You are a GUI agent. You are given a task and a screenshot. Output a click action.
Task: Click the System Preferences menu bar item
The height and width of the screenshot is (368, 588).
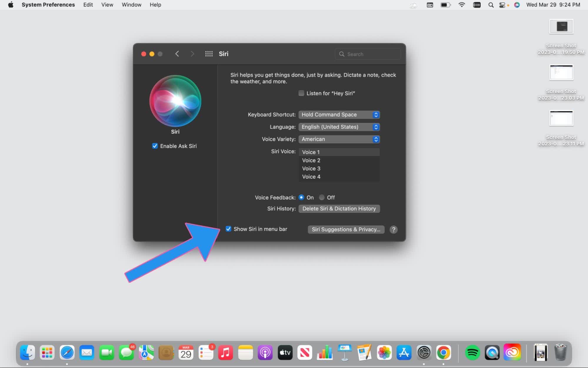48,5
